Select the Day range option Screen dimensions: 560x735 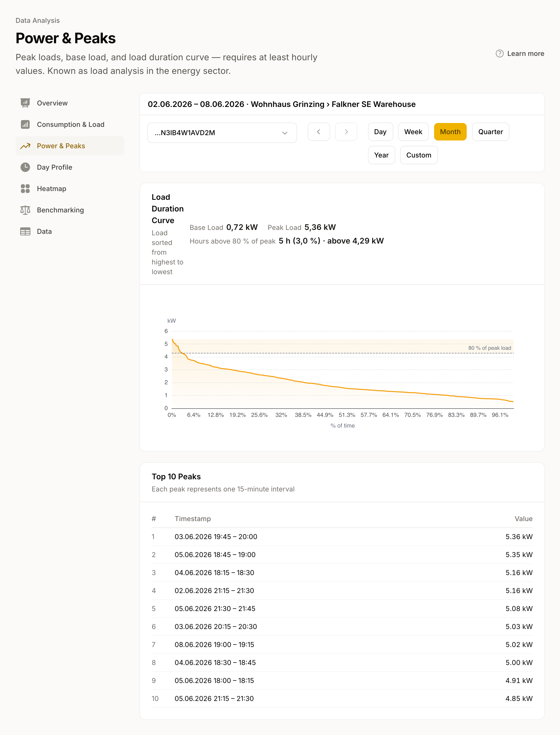(380, 132)
